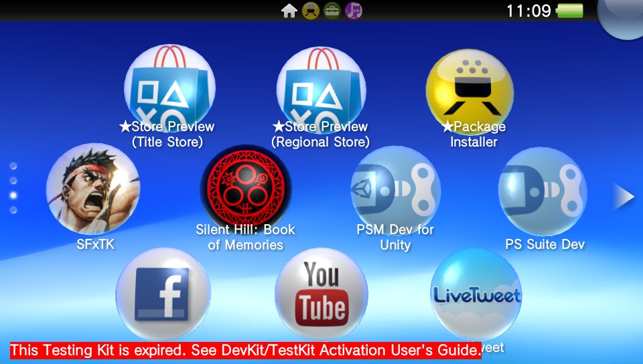Launch the Package Installer bubble
This screenshot has width=643, height=364.
pos(470,92)
